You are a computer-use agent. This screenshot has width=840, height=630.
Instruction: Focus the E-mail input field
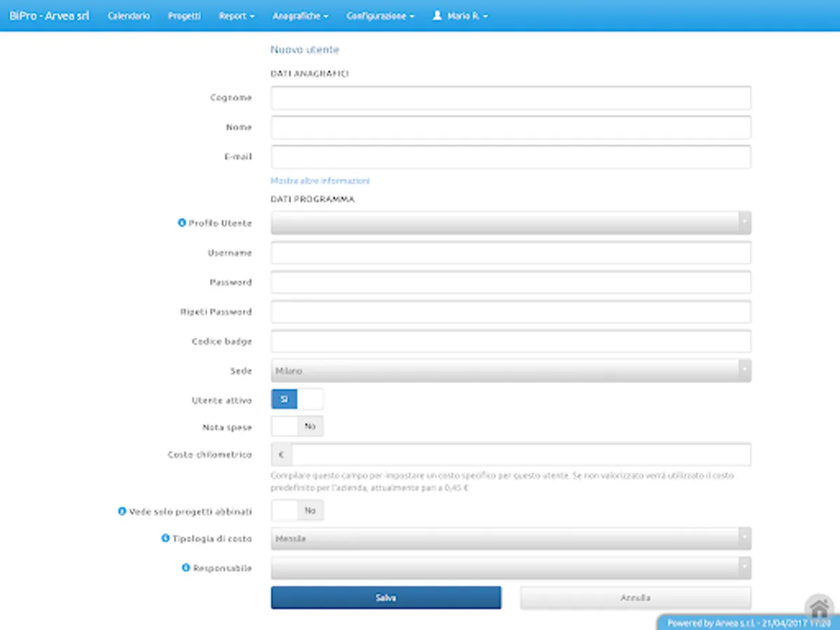point(511,157)
